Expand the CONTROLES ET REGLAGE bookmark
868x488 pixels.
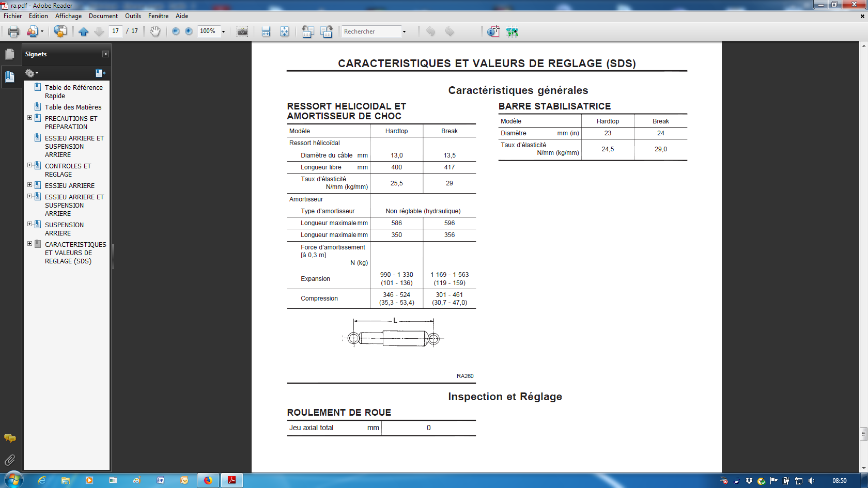point(30,165)
